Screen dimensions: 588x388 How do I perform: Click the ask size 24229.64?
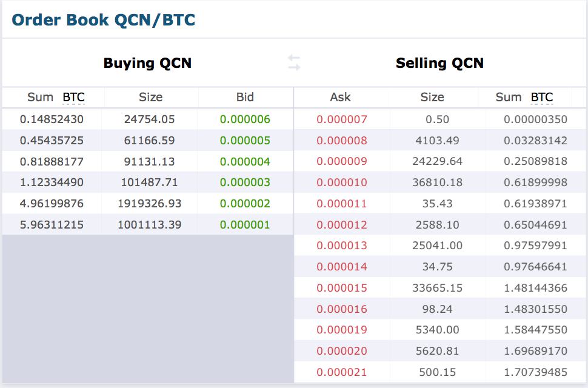click(437, 162)
